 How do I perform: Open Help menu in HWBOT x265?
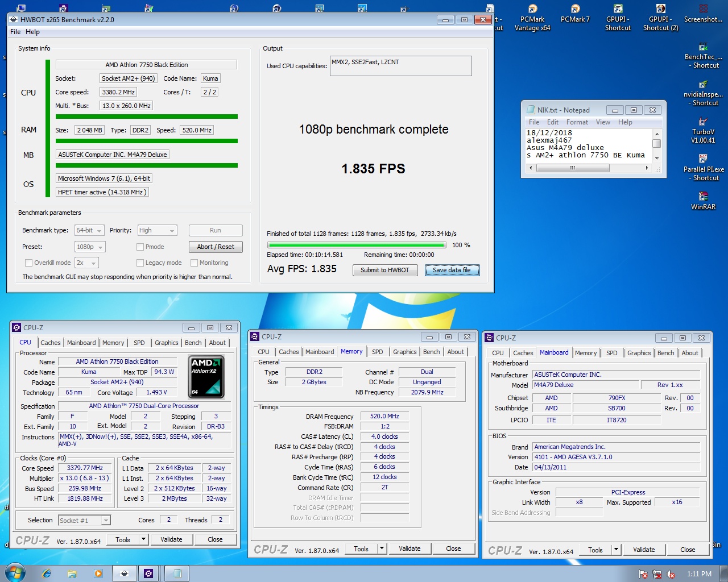[32, 32]
